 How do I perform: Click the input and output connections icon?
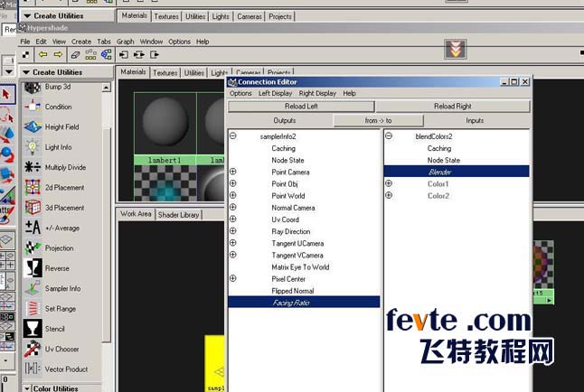(x=139, y=55)
